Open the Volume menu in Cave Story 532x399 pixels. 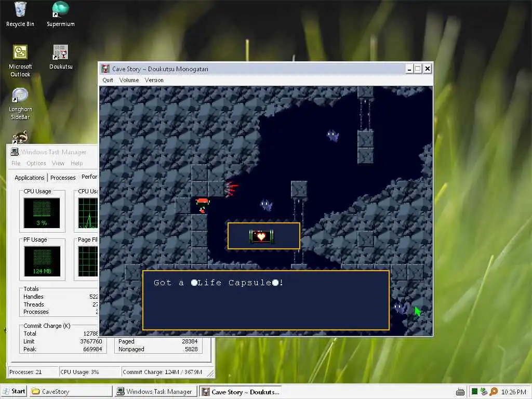point(129,80)
